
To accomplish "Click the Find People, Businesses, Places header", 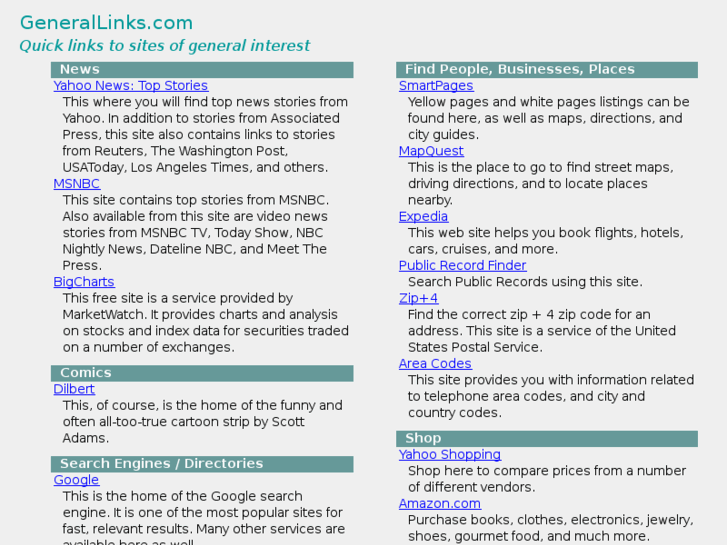I will [x=547, y=70].
